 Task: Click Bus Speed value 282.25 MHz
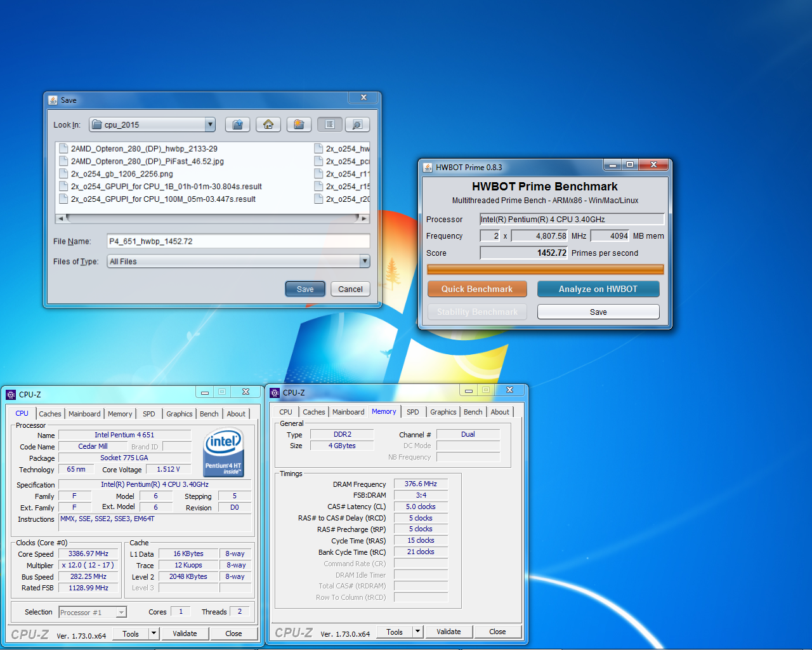click(89, 576)
